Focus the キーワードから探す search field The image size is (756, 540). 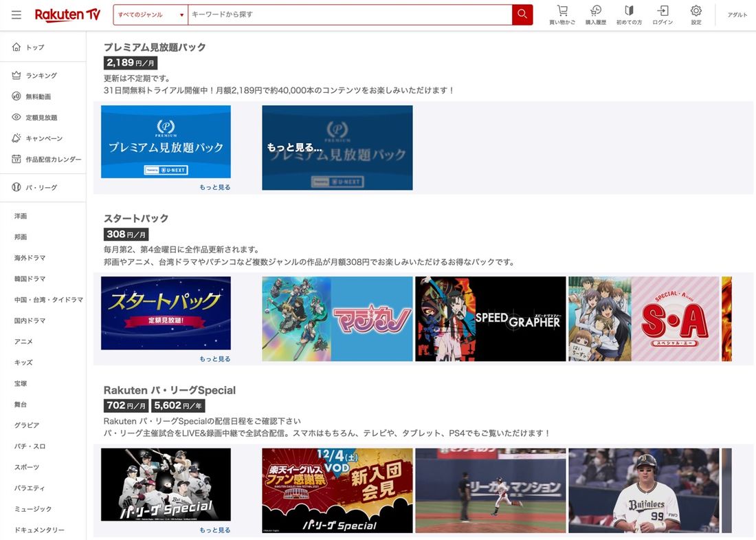pyautogui.click(x=350, y=15)
